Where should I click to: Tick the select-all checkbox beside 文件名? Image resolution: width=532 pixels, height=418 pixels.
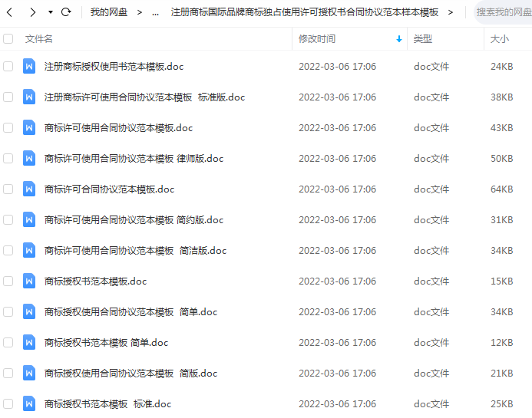pyautogui.click(x=8, y=38)
